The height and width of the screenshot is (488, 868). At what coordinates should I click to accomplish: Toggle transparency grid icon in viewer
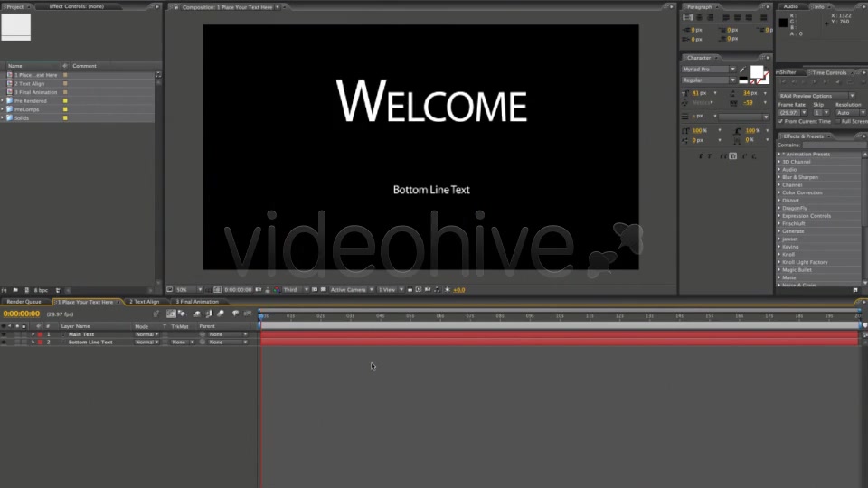324,290
